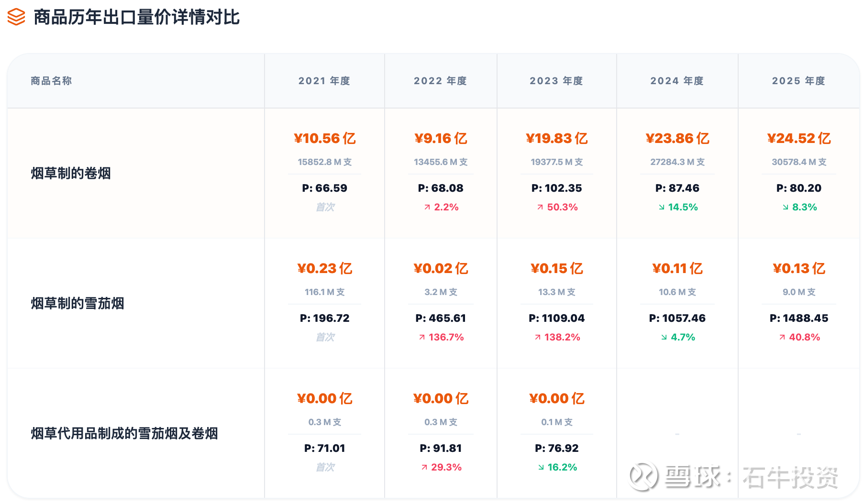Click down arrow beside cigarette 8.3% change
This screenshot has width=864, height=504.
[786, 208]
